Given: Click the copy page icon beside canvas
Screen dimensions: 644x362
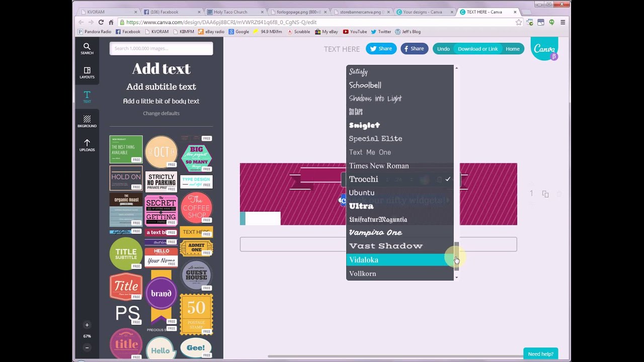Looking at the screenshot, I should 545,194.
